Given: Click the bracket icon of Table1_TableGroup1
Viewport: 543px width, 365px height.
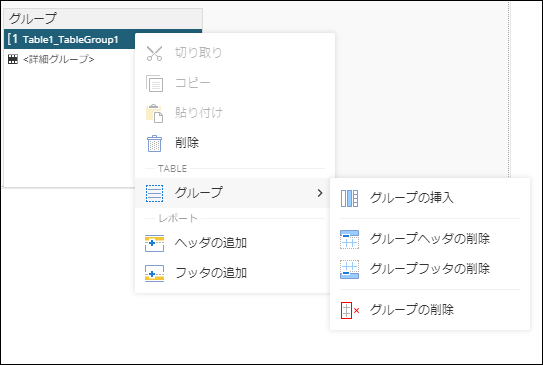Looking at the screenshot, I should coord(12,39).
